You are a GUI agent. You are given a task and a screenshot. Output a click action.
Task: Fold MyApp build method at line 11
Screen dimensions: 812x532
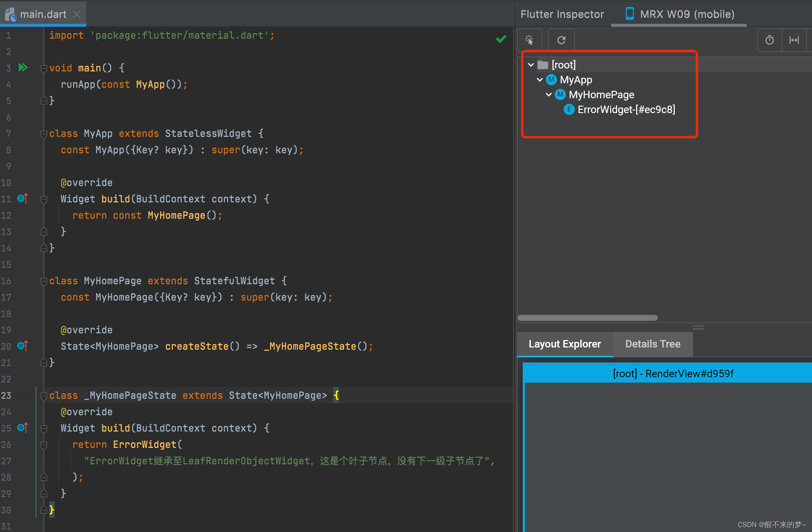[44, 199]
